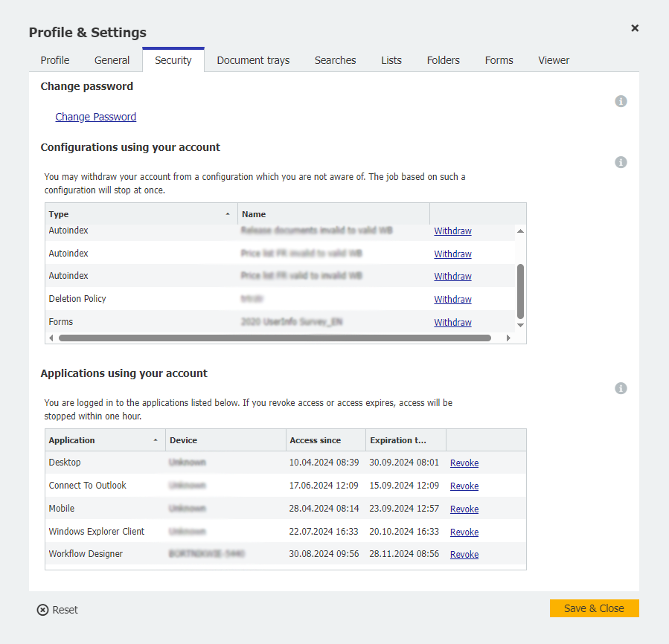Click info icon beside Applications section
669x644 pixels.
point(621,388)
